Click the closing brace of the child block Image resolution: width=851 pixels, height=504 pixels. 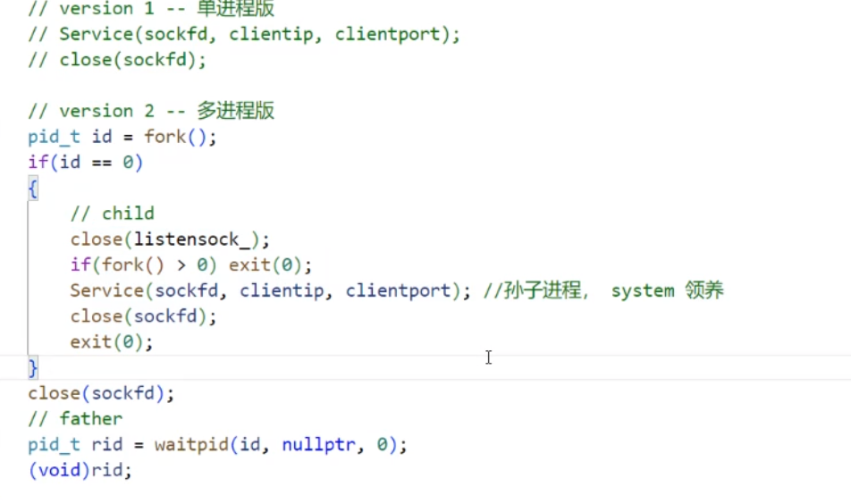click(32, 368)
